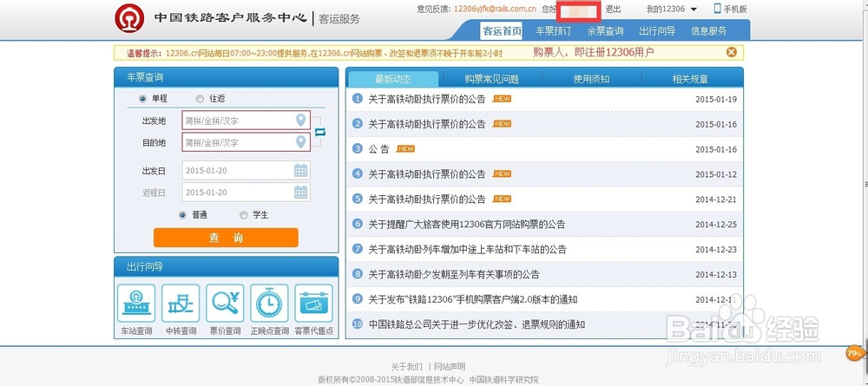This screenshot has width=868, height=386.
Task: Click the 车票查询 panel header
Action: tap(226, 77)
